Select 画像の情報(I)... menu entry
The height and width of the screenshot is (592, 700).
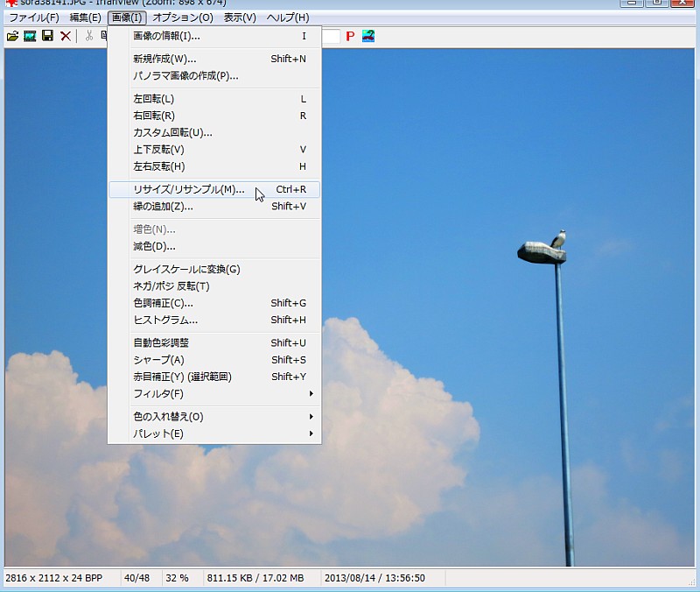pos(214,36)
